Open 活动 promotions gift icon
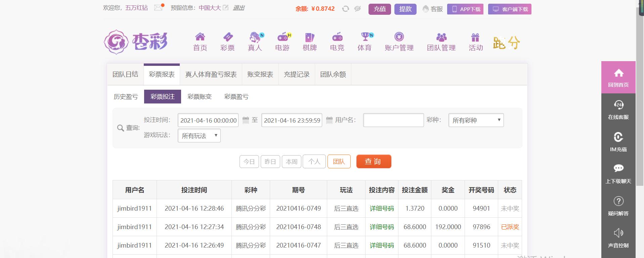644x258 pixels. [476, 42]
